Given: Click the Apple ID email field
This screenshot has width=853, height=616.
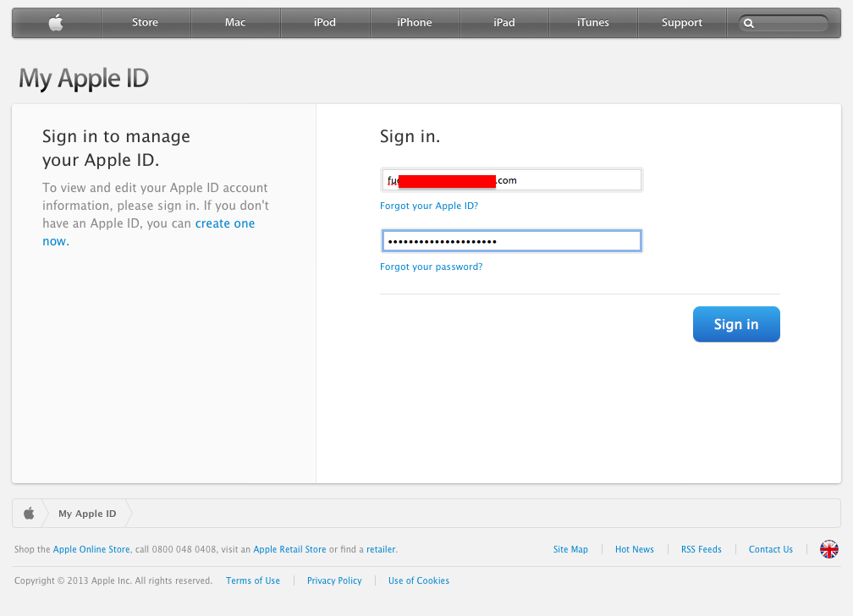Looking at the screenshot, I should [x=511, y=180].
